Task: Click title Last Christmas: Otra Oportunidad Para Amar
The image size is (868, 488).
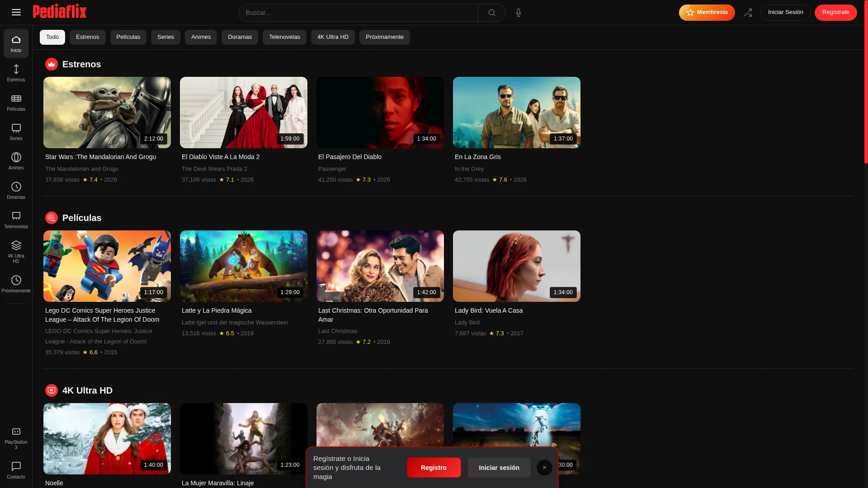Action: (373, 315)
